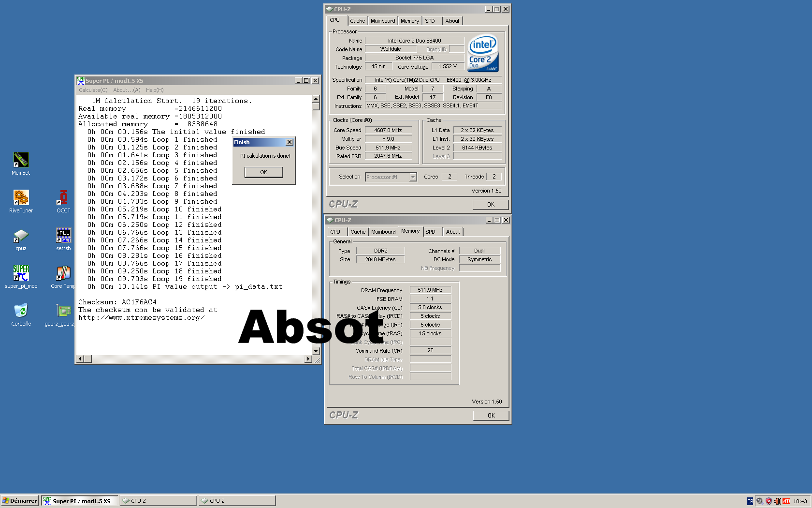Activate the second CPU-Z taskbar button

pos(237,501)
